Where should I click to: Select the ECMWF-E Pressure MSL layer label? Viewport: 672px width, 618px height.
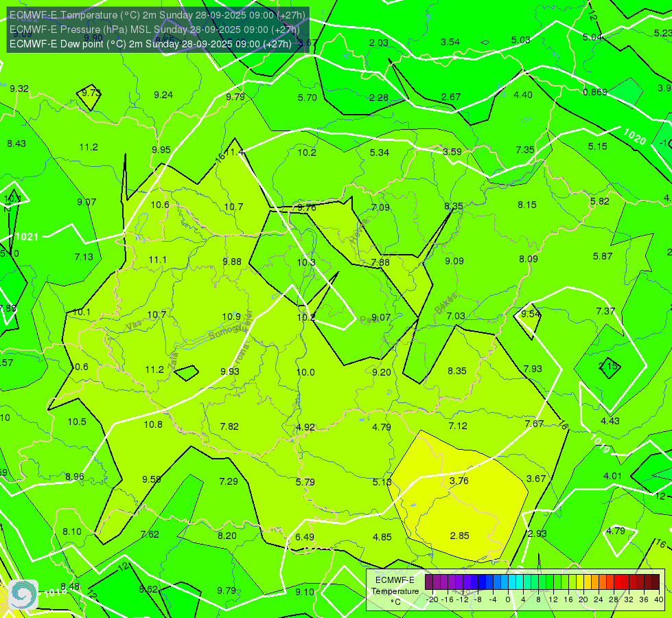154,30
